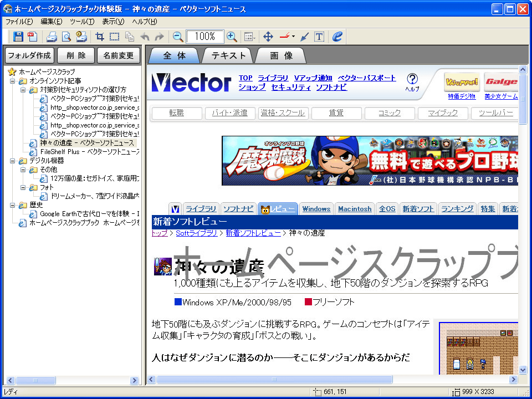Click page horizontal scrollbar right arrow

coord(513,379)
